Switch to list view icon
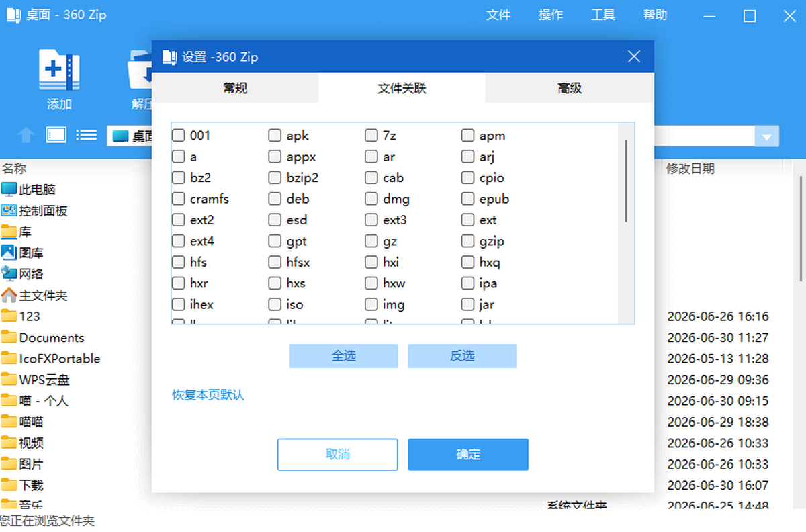Screen dimensions: 806x532 [x=86, y=135]
